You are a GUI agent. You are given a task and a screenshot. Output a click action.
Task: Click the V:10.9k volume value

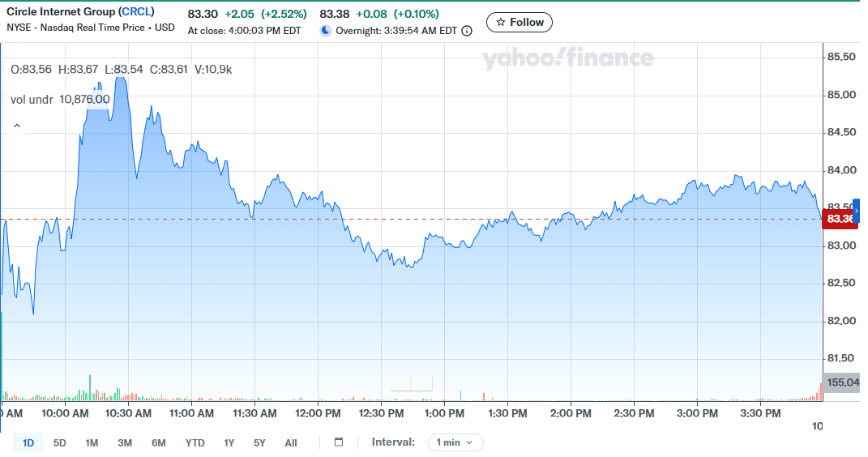click(213, 70)
